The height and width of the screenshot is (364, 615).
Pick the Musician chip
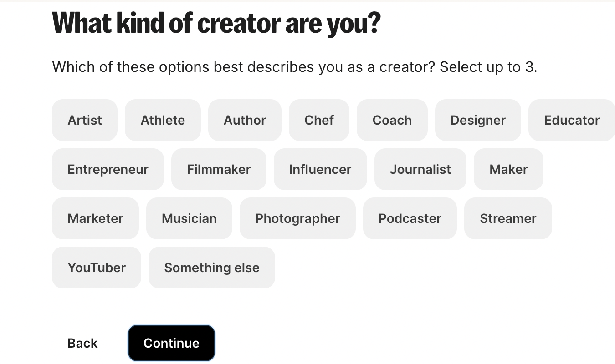click(x=189, y=218)
